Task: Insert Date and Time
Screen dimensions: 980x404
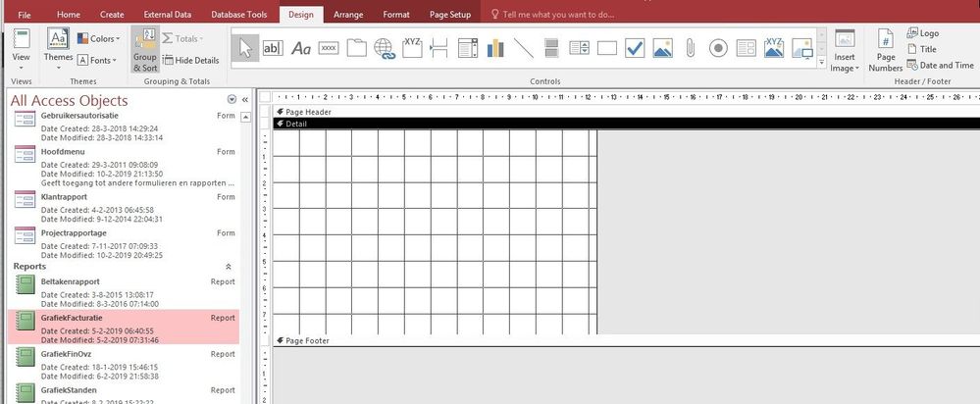Action: pos(940,65)
